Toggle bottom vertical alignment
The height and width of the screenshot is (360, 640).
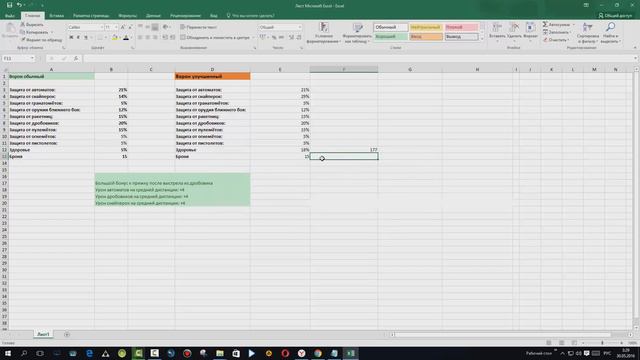click(x=155, y=27)
